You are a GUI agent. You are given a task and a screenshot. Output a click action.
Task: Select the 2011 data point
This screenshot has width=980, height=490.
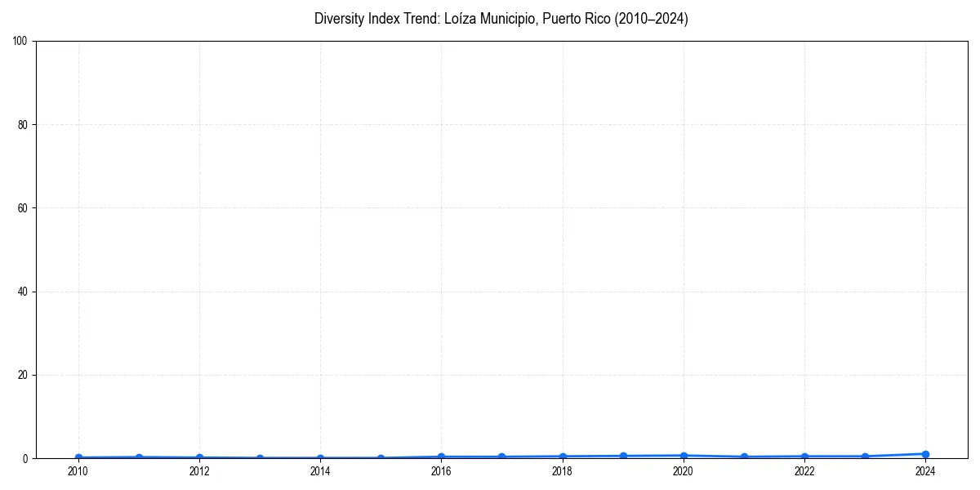(x=138, y=457)
